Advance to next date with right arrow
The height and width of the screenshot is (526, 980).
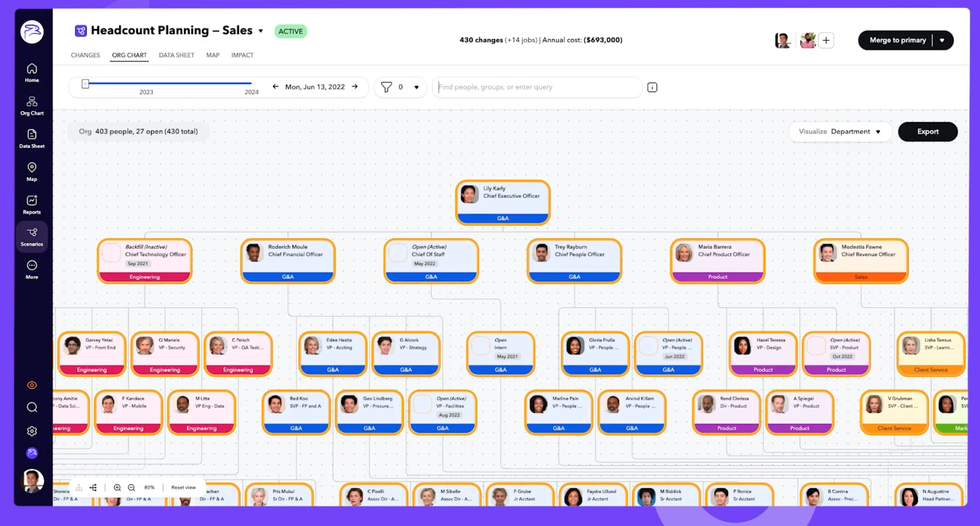(355, 86)
